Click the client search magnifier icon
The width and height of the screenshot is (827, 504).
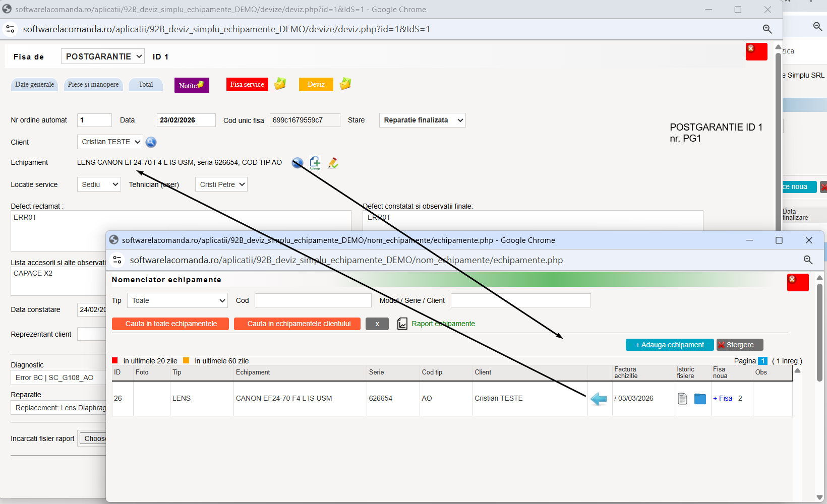coord(151,142)
